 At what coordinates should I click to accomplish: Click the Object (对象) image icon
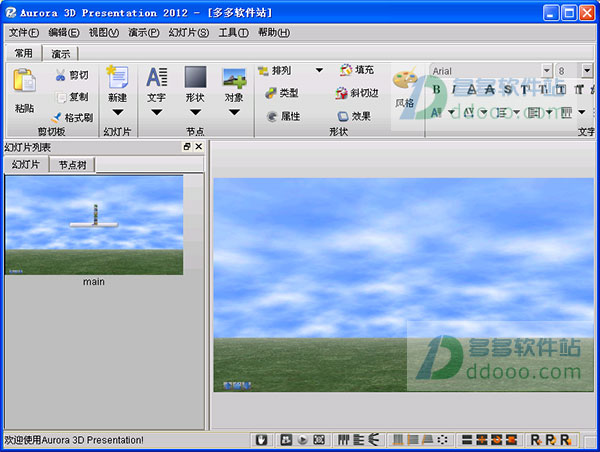point(234,78)
